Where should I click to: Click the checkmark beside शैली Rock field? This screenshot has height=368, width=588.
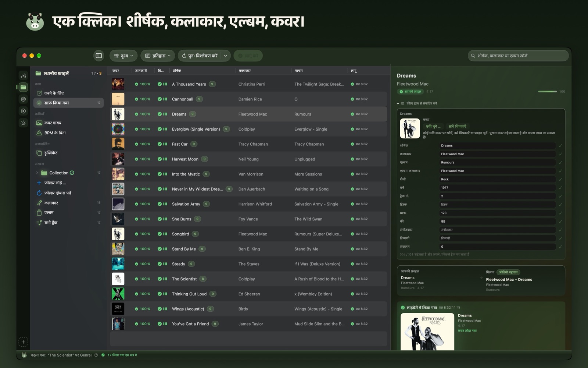point(560,180)
